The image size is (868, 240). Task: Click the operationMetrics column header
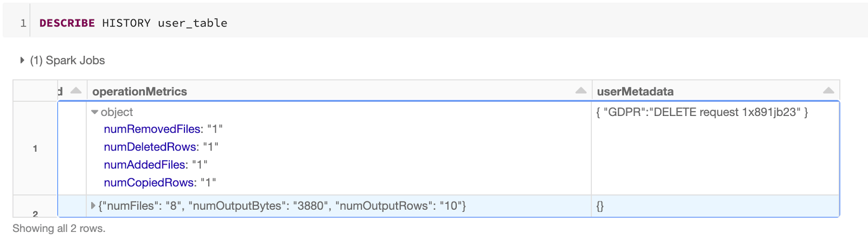[x=139, y=92]
